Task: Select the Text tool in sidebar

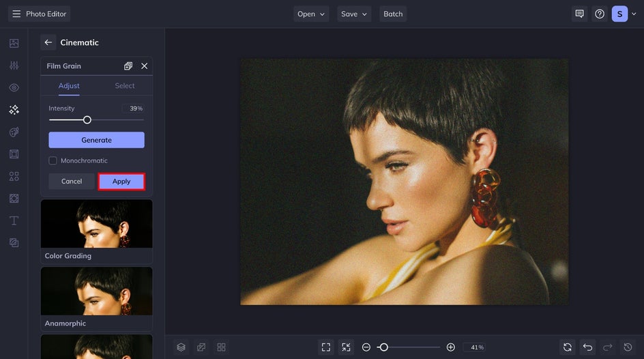Action: click(14, 220)
